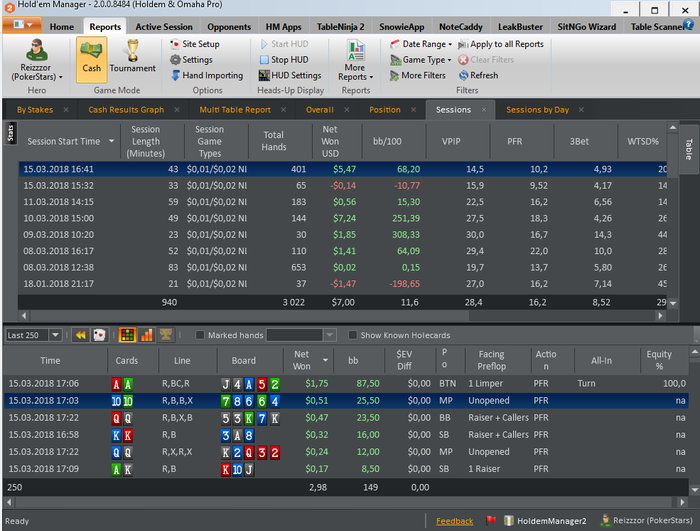Click More Filters funnel icon
Viewport: 700px width, 531px height.
click(x=394, y=75)
